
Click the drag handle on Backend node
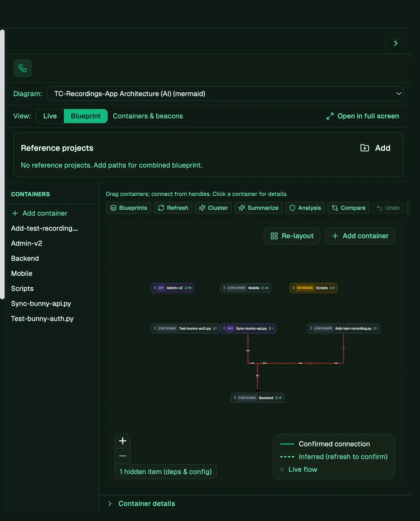click(235, 398)
